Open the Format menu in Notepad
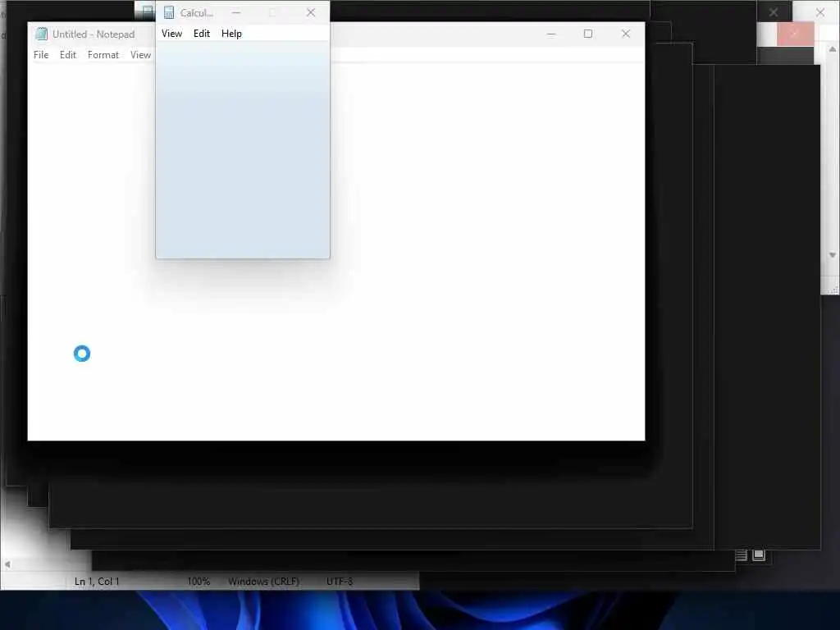The image size is (840, 630). tap(103, 55)
